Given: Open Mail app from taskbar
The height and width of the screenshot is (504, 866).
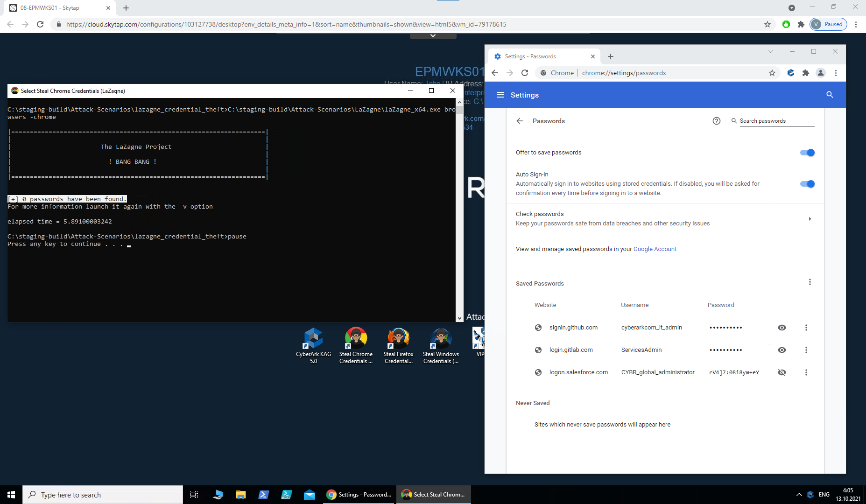Looking at the screenshot, I should [309, 495].
